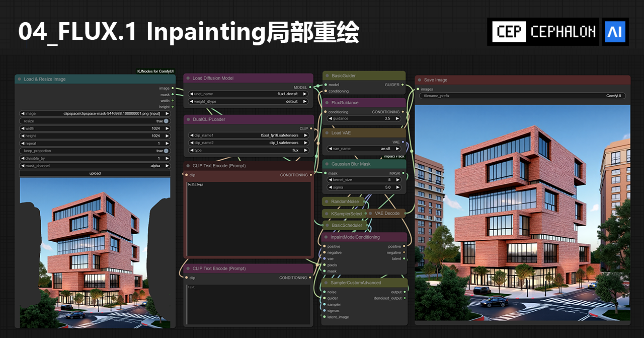Collapse the InpaintModelConditioning node dot
The image size is (644, 338).
click(x=327, y=237)
